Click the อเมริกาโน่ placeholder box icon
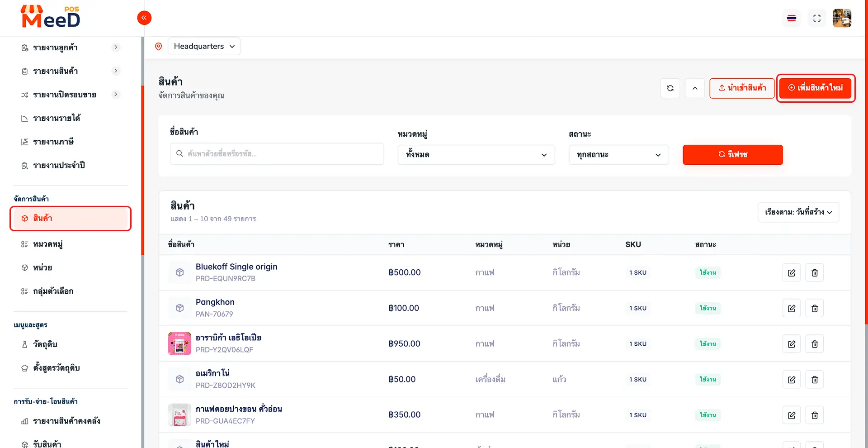 [179, 379]
